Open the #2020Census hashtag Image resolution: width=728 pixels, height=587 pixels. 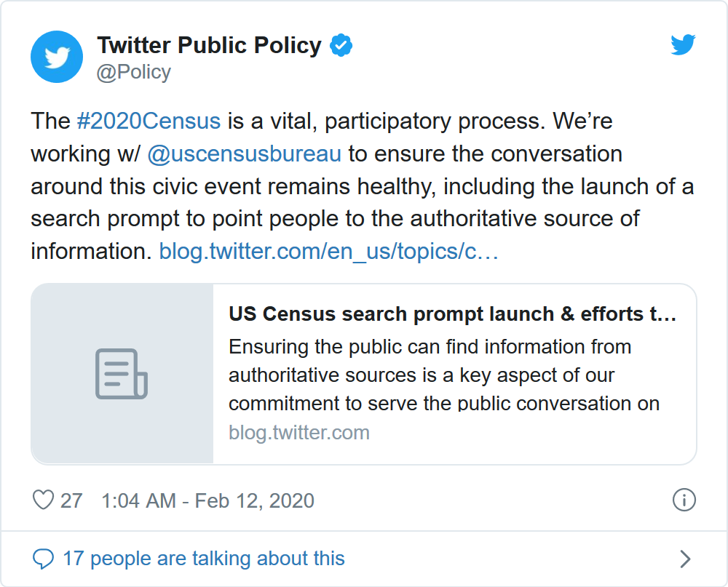coord(149,121)
